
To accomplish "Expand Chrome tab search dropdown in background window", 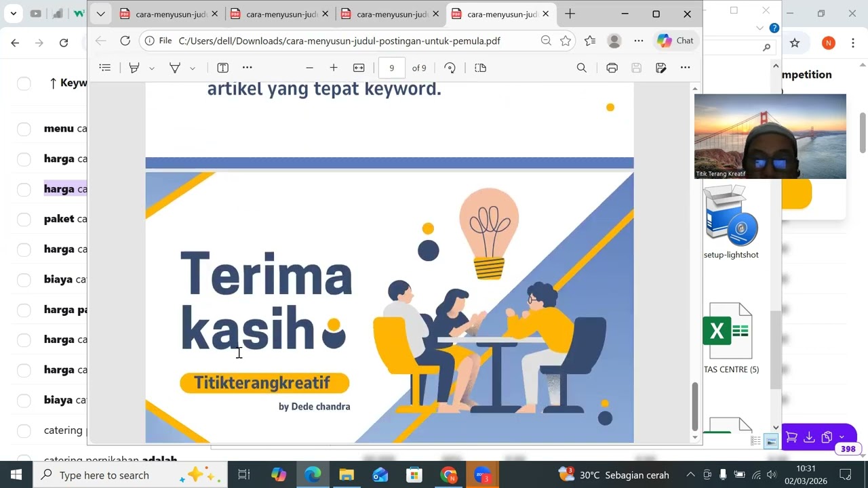I will tap(14, 13).
